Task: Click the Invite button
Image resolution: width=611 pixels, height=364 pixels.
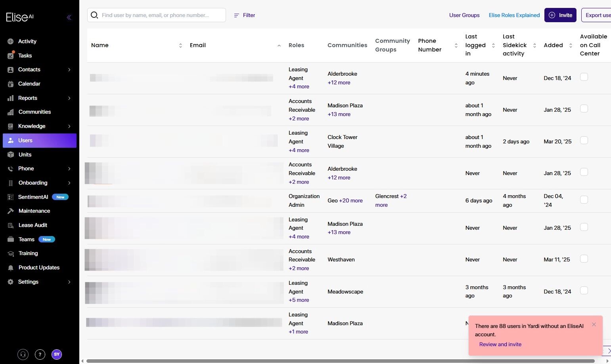Action: (560, 15)
